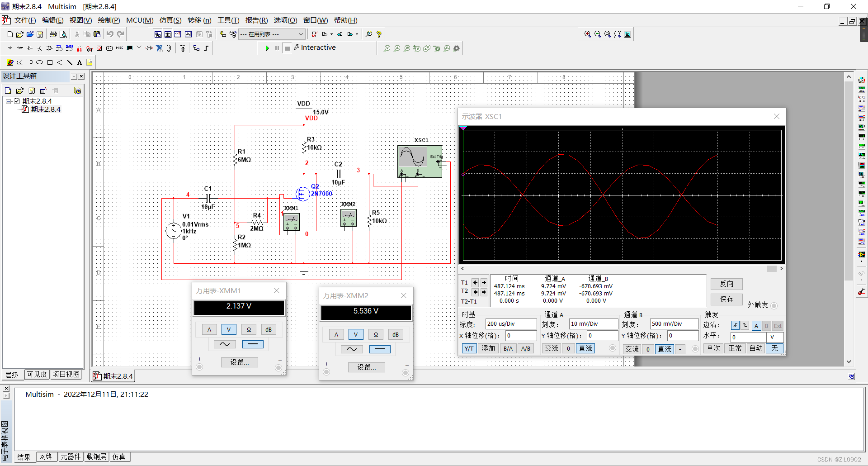Image resolution: width=868 pixels, height=466 pixels.
Task: Run the simulation with the green play button
Action: pyautogui.click(x=267, y=48)
